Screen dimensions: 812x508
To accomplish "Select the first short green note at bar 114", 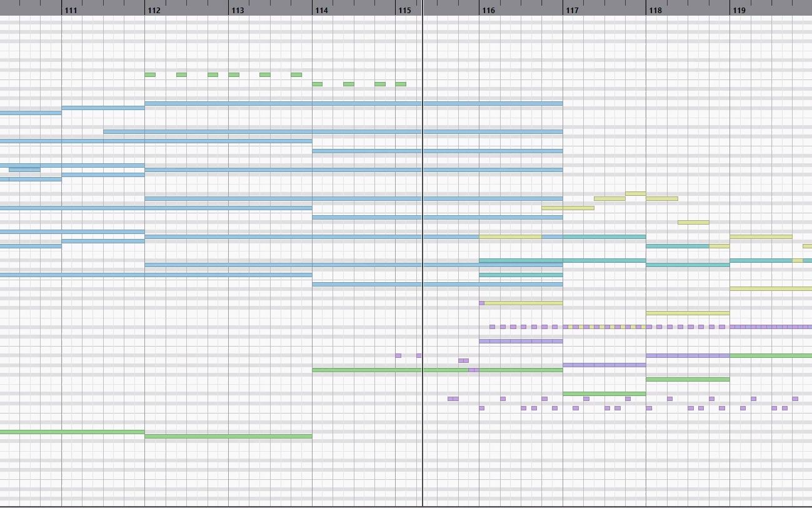I will coord(317,84).
